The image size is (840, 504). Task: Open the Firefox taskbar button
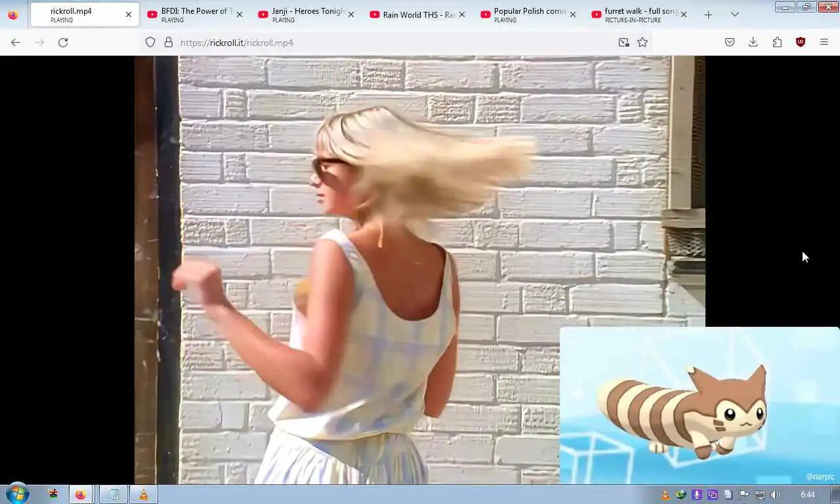coord(80,495)
